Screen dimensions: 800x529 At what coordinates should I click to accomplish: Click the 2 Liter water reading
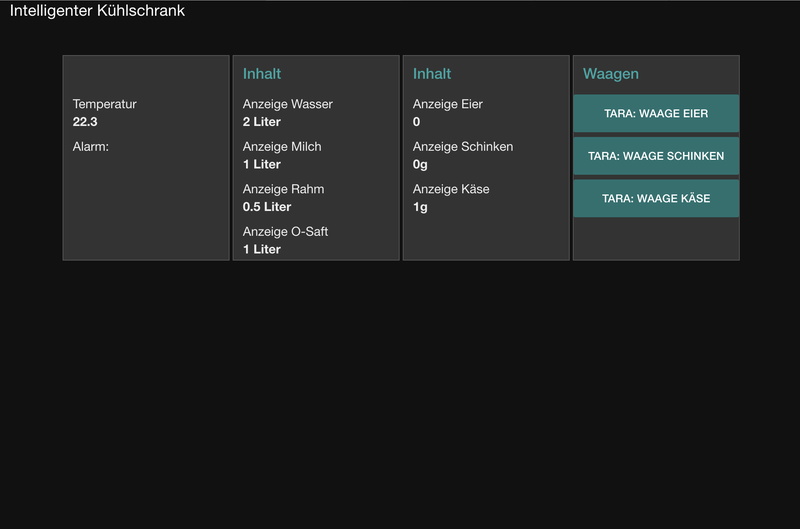262,122
